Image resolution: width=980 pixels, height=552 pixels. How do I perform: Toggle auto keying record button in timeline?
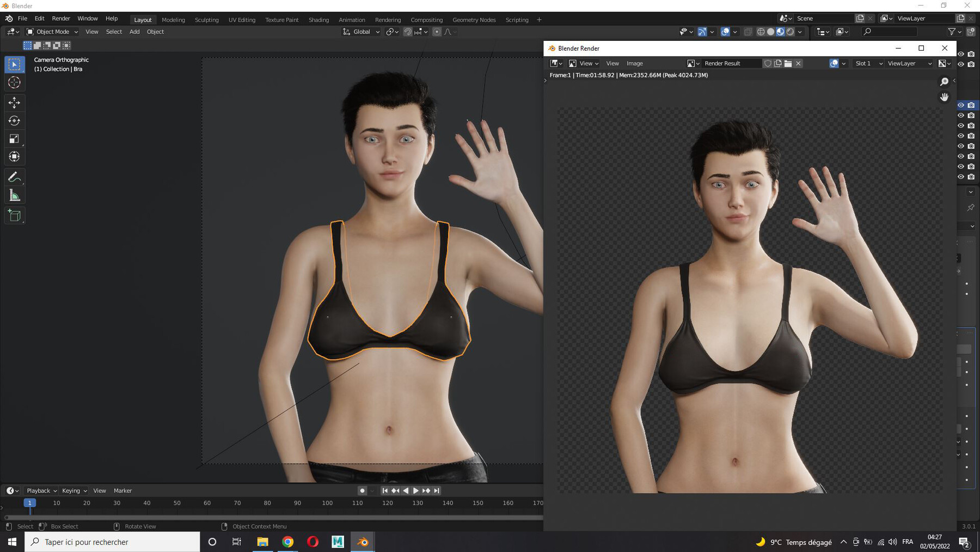362,490
